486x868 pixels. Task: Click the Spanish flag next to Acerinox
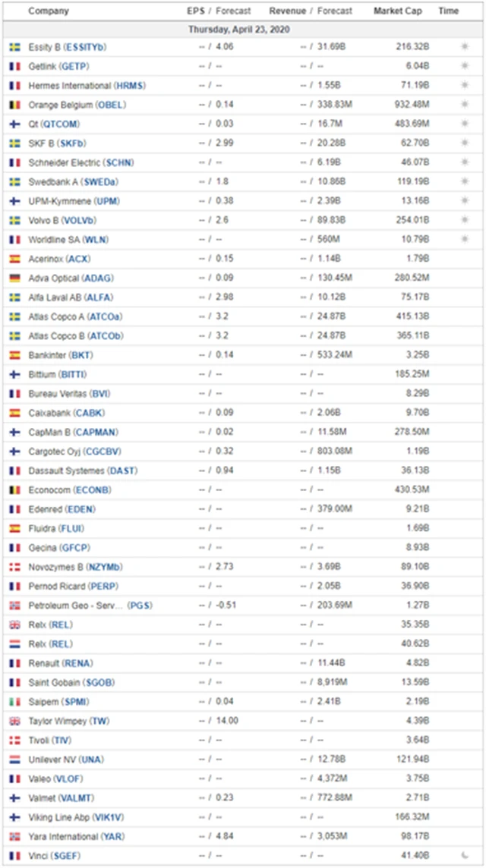(x=14, y=259)
